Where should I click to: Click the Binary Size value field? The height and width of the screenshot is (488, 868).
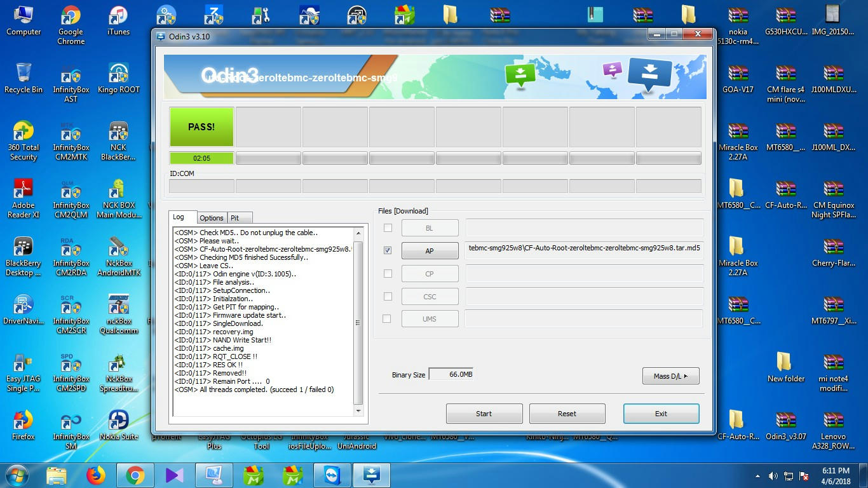(451, 374)
